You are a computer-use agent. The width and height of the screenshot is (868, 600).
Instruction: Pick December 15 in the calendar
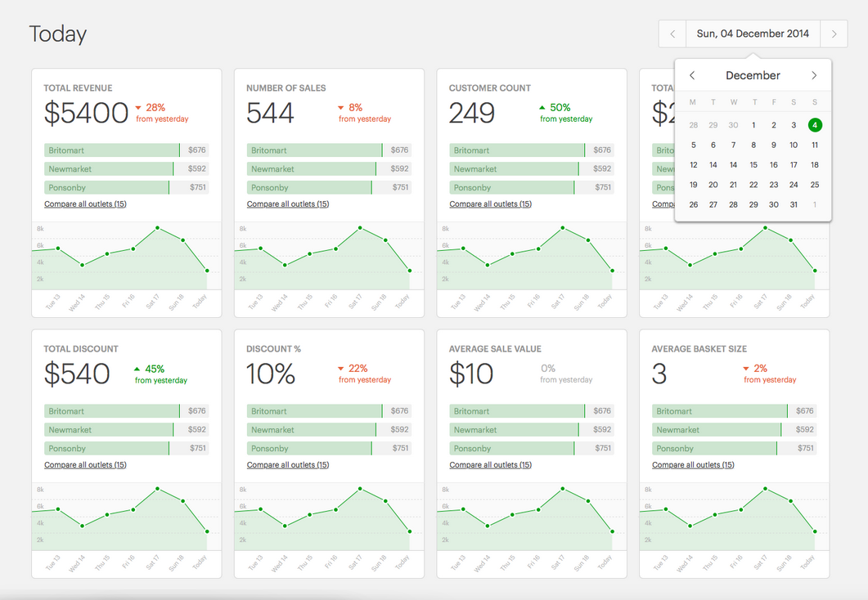pos(753,165)
